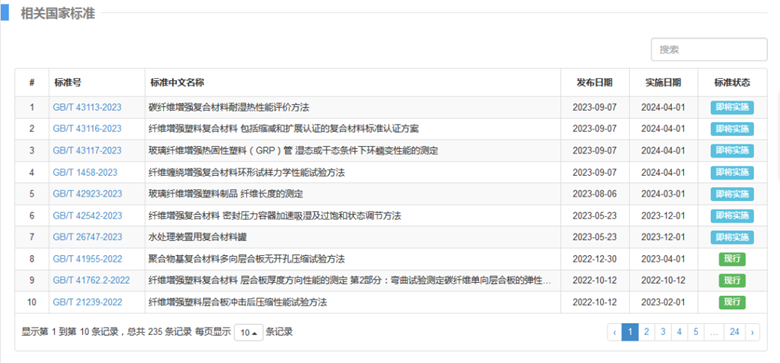The width and height of the screenshot is (780, 363).
Task: Go to previous page arrow ‹
Action: click(615, 332)
